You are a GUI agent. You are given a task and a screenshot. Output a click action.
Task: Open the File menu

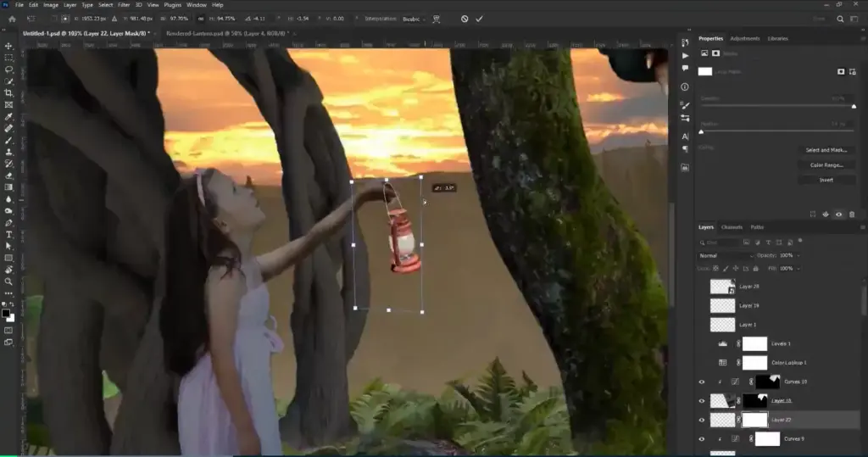click(19, 5)
